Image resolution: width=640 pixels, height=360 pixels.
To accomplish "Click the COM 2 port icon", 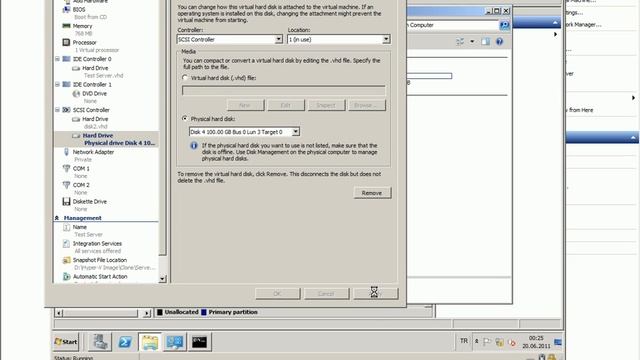I will (66, 185).
